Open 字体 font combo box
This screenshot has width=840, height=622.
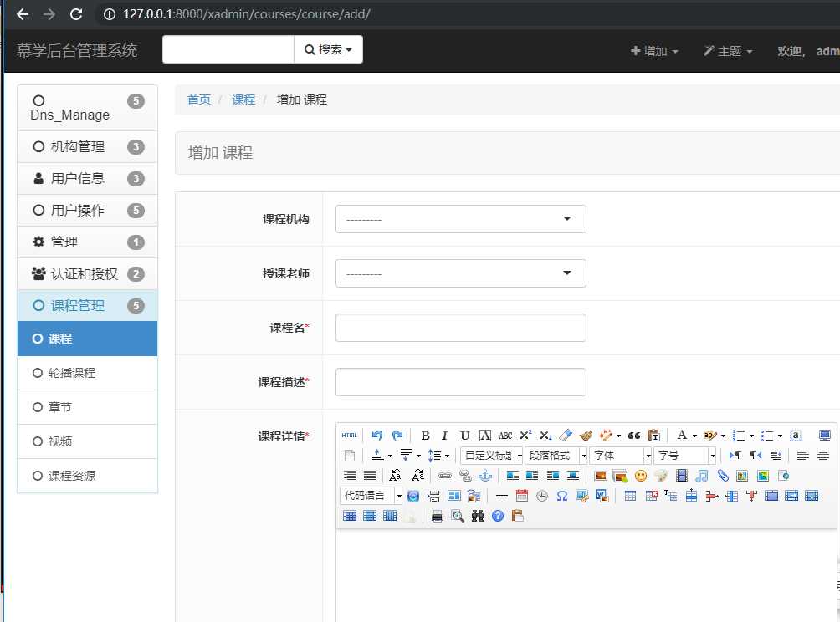tap(620, 456)
